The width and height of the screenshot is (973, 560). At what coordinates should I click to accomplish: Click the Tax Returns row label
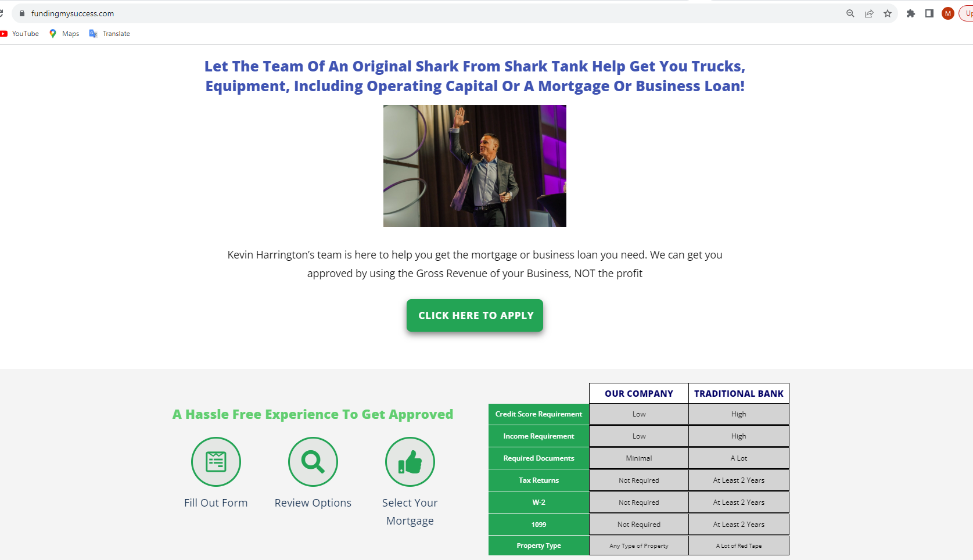pos(538,480)
